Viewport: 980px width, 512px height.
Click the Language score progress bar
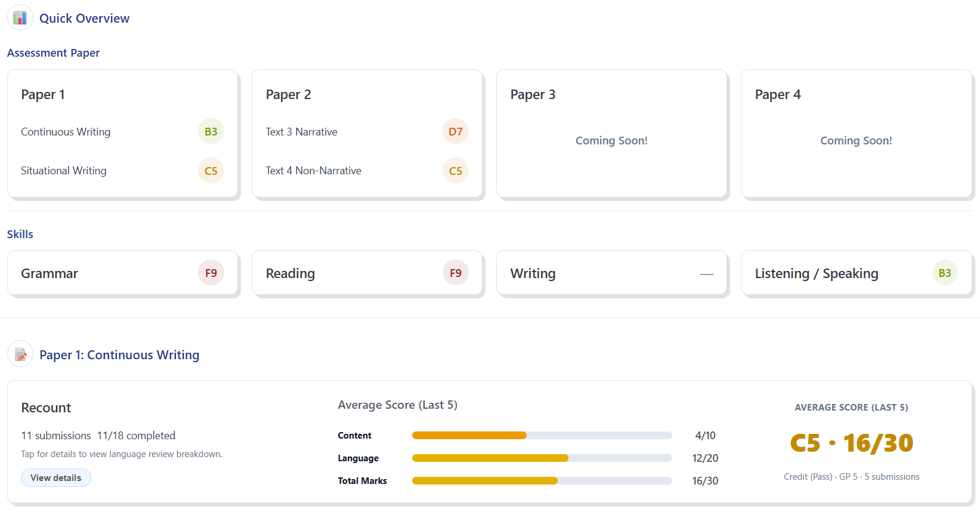pos(542,458)
